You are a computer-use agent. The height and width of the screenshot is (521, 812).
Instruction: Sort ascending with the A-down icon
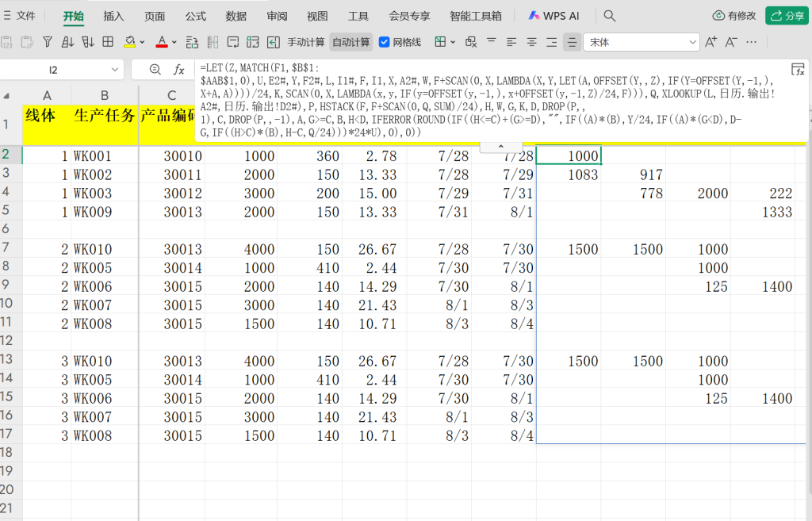[x=67, y=42]
